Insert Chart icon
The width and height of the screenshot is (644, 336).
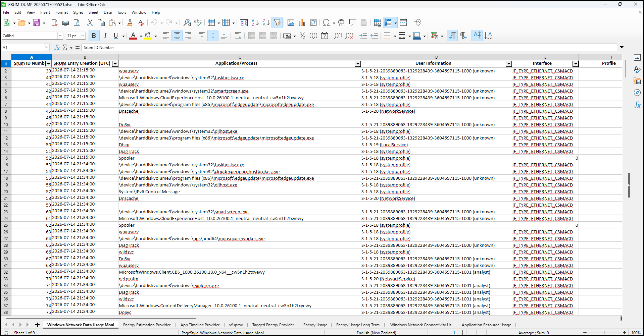[x=302, y=23]
